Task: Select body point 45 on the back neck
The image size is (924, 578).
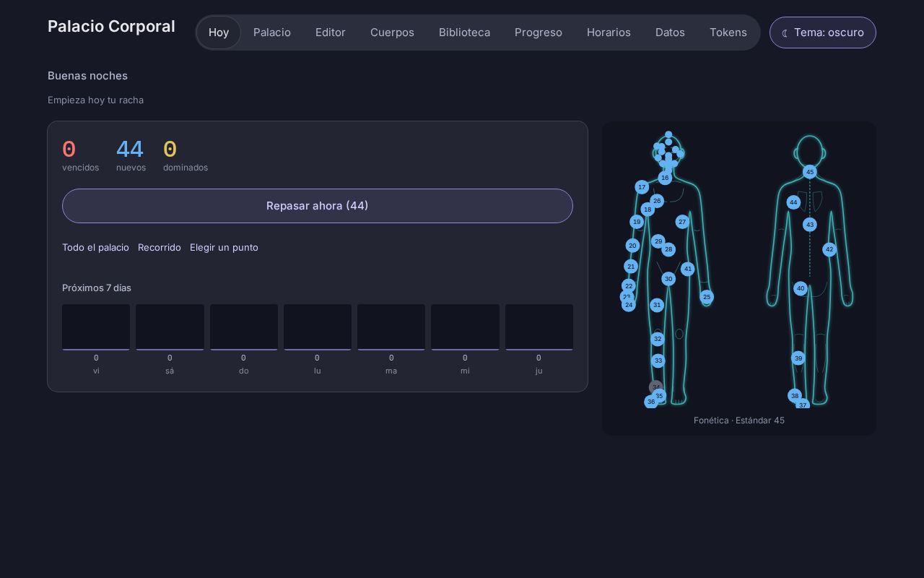Action: pos(810,172)
